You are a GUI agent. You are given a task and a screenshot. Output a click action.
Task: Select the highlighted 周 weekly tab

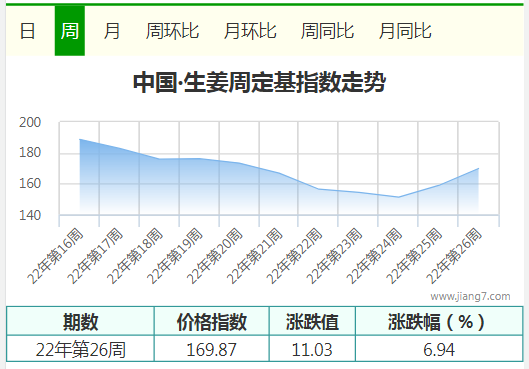pyautogui.click(x=70, y=31)
